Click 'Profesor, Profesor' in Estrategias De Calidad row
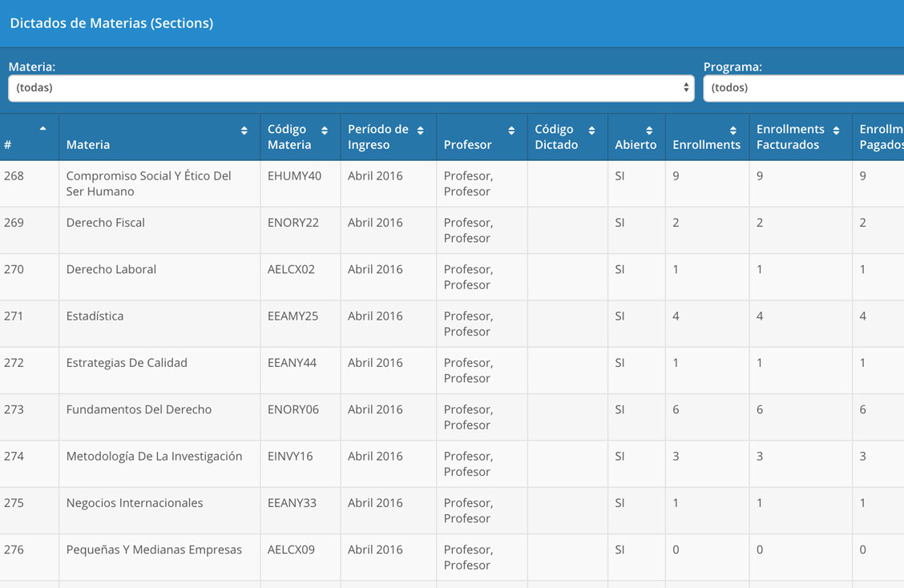 coord(468,370)
